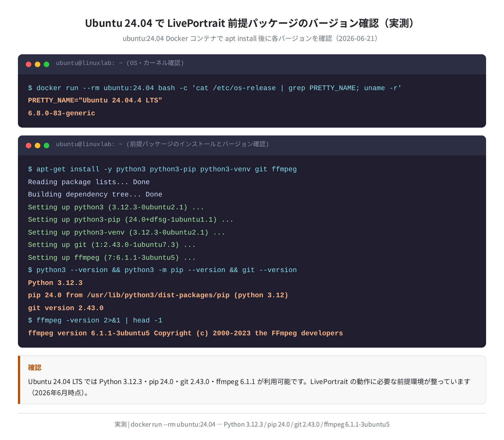
Task: Click green maximize dot on OS・カーネル確認 terminal
Action: 46,64
